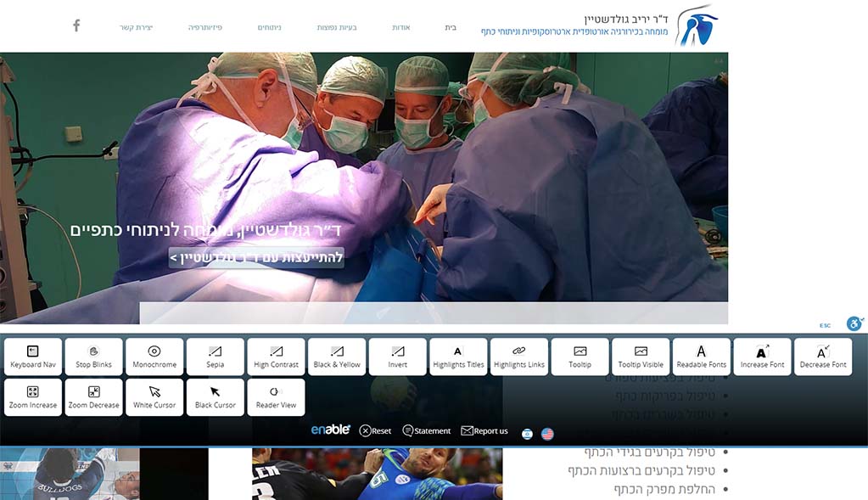Enable Highlights Links option
The height and width of the screenshot is (500, 868).
tap(519, 357)
